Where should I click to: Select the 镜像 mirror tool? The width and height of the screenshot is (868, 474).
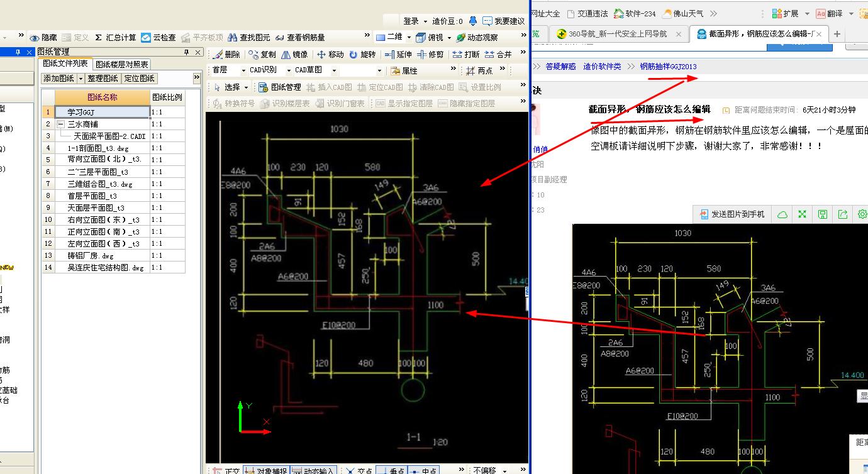[x=294, y=55]
